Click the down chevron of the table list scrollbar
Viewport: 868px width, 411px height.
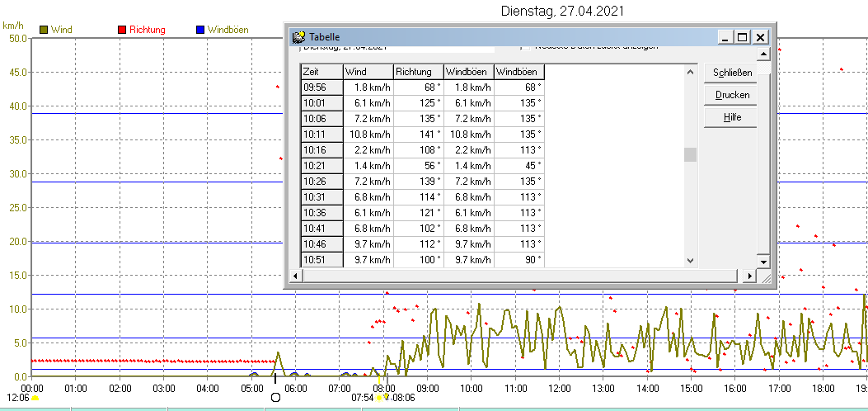point(690,260)
